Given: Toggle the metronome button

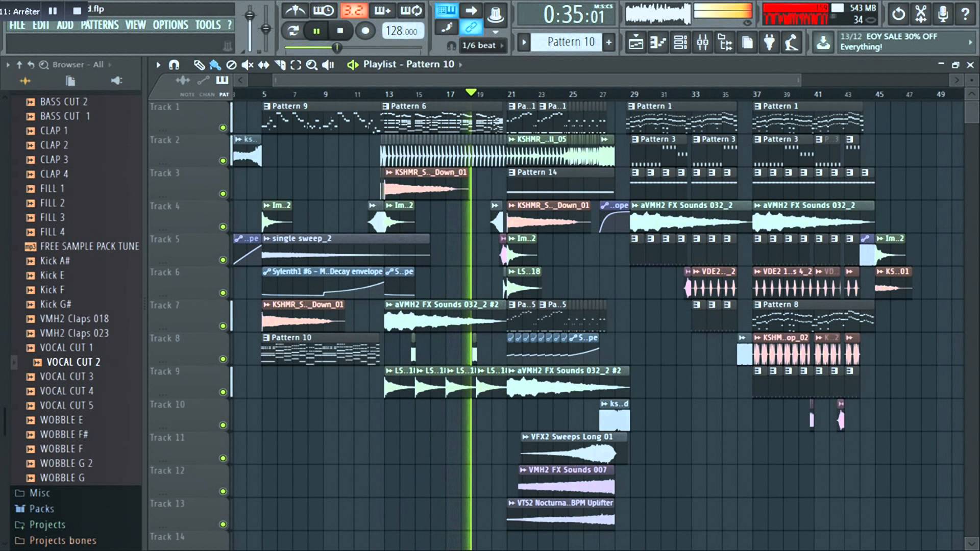Looking at the screenshot, I should point(296,11).
